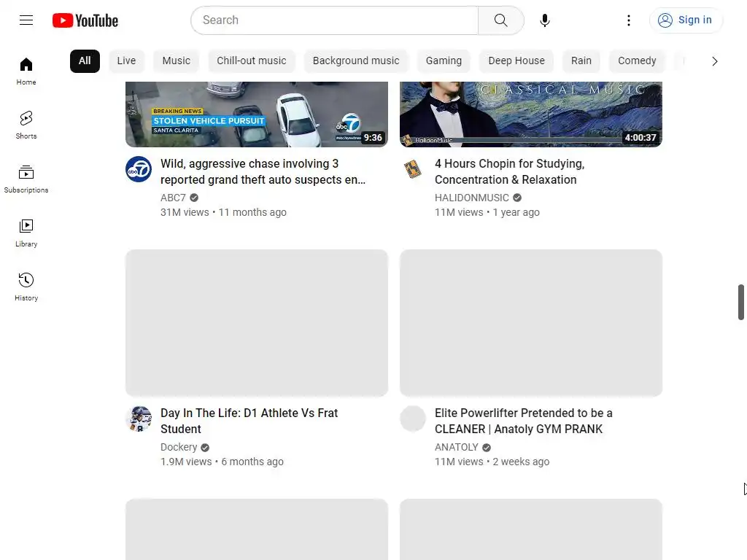Open Library from the sidebar
Viewport: 747px width, 560px height.
(x=26, y=233)
